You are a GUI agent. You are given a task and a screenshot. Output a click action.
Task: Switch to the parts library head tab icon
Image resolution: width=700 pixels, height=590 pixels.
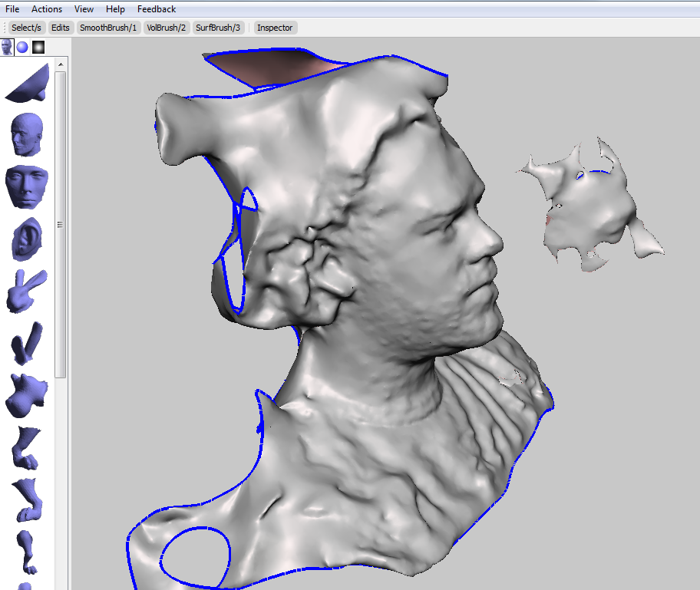[x=7, y=47]
